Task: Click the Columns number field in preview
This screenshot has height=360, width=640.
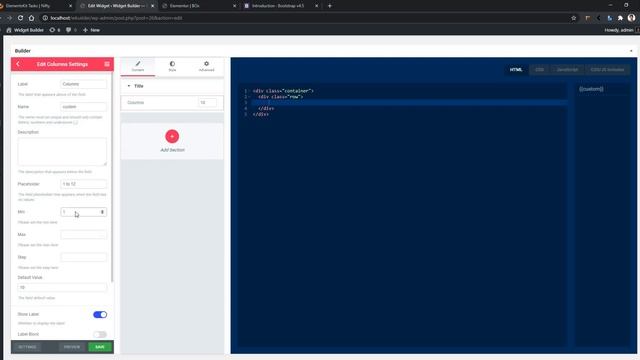Action: click(x=207, y=102)
